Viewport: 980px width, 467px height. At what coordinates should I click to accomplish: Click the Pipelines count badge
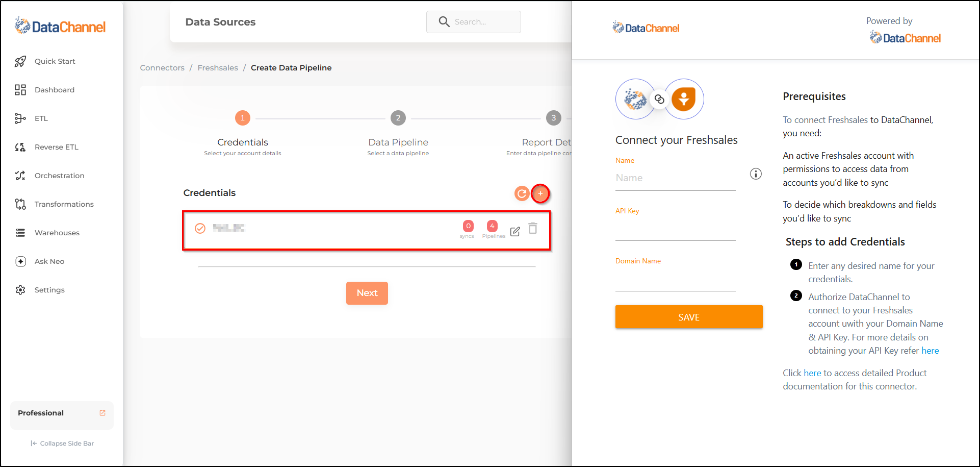point(492,226)
